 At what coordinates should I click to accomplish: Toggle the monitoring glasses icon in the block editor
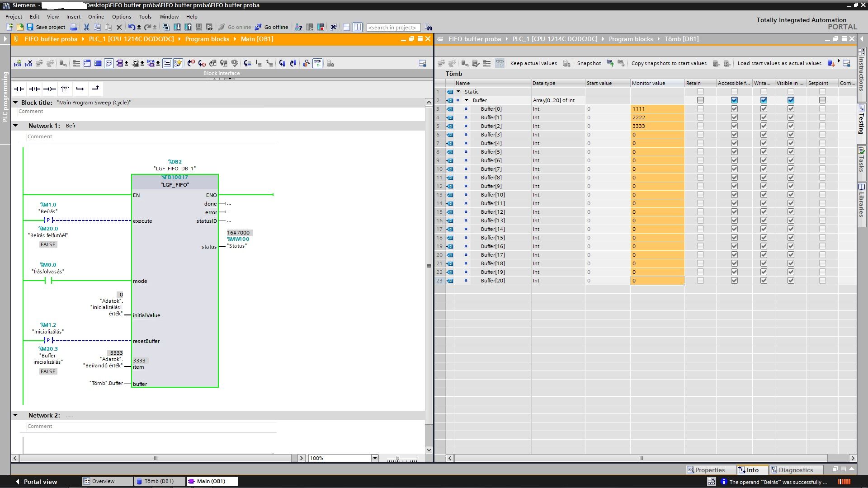(x=317, y=64)
